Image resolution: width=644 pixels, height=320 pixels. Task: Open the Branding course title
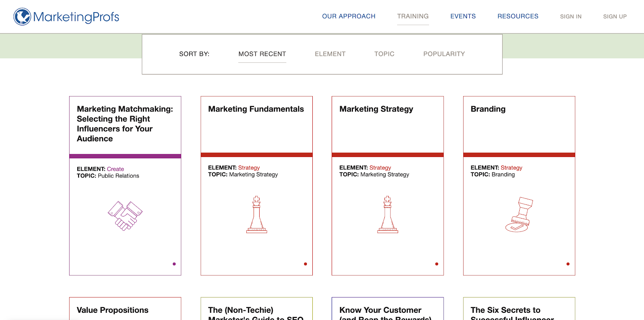(488, 109)
